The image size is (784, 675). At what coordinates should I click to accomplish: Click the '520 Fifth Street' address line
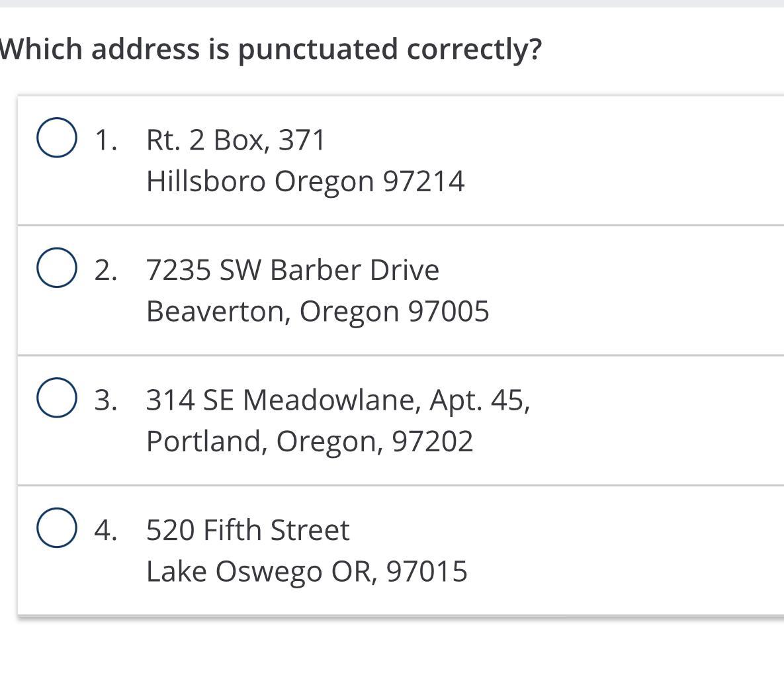(x=247, y=530)
